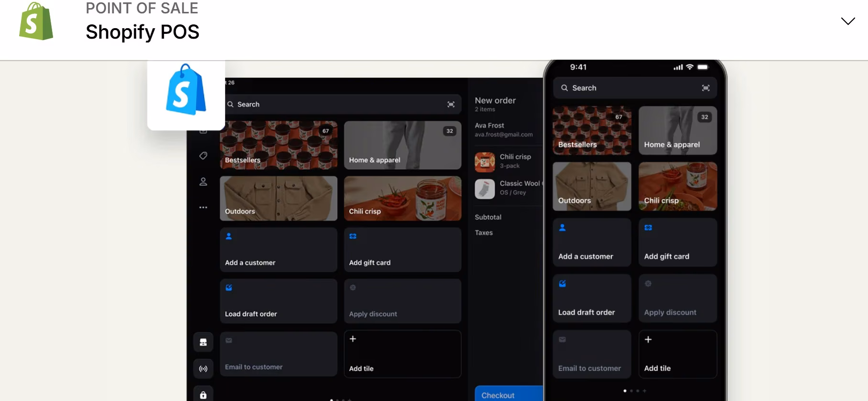Viewport: 868px width, 401px height.
Task: Focus the phone Search field
Action: (x=635, y=88)
